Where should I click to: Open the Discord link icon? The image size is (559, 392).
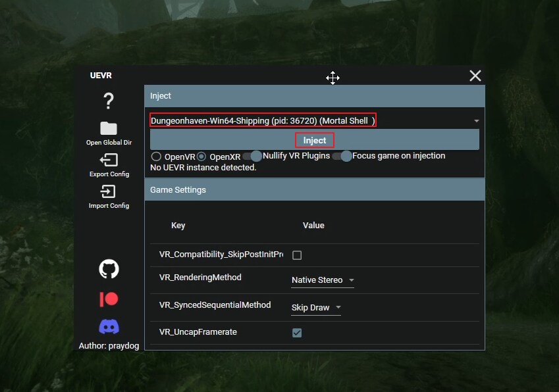click(x=109, y=326)
